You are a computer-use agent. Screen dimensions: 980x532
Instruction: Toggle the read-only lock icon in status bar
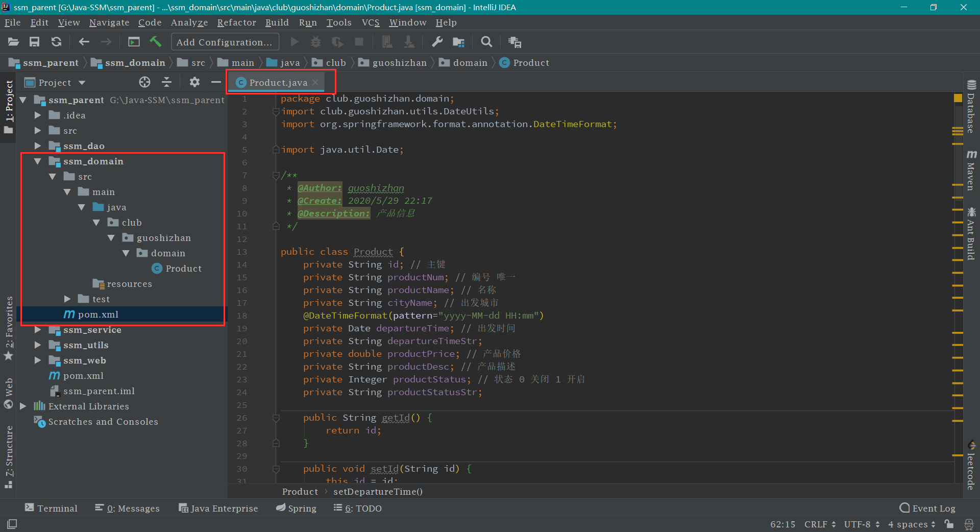(949, 524)
